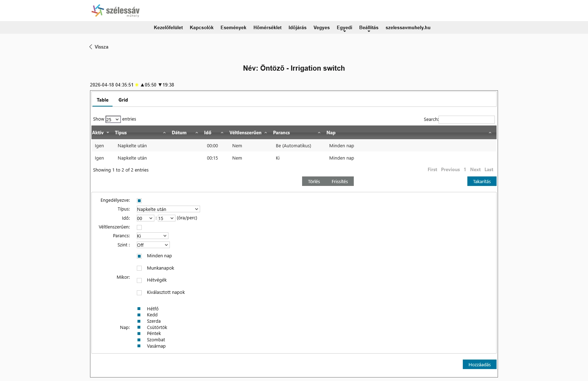588x381 pixels.
Task: Sort table by Nap column arrow
Action: [490, 133]
